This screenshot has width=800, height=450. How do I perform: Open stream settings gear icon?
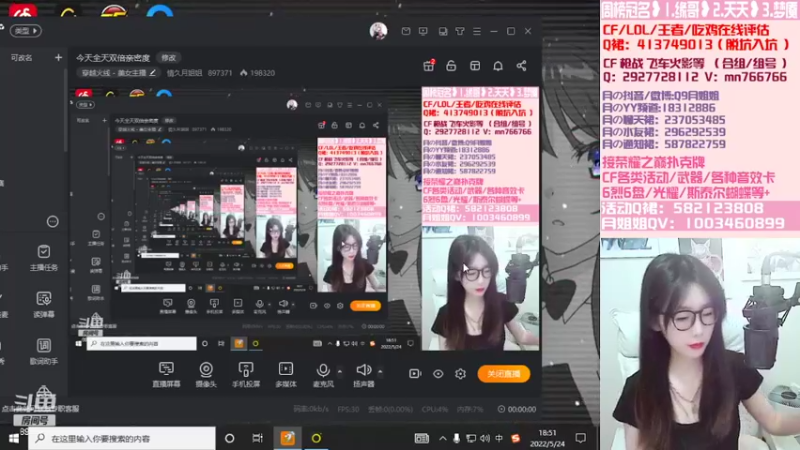click(x=460, y=373)
